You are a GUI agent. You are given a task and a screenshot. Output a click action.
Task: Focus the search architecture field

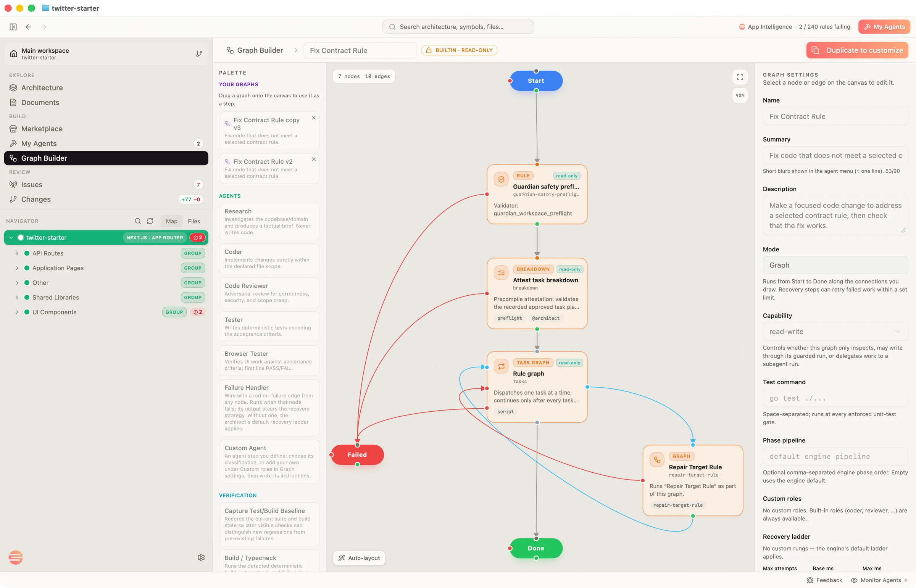[x=458, y=27]
